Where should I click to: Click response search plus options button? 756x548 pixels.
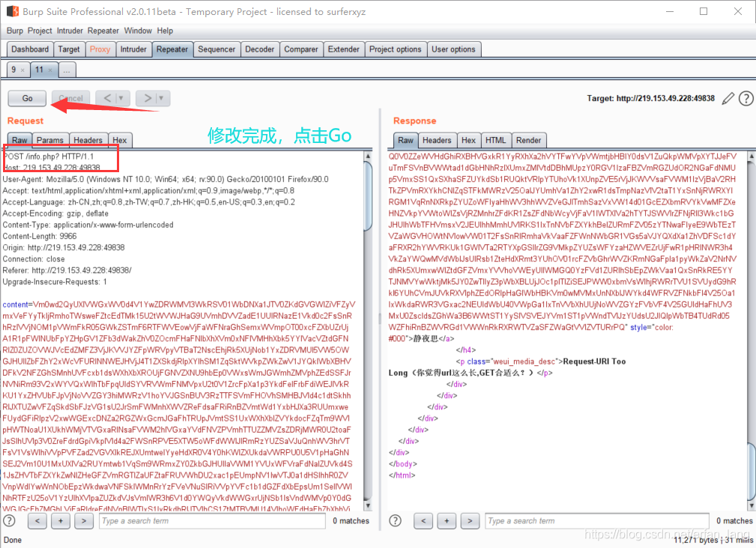click(447, 520)
